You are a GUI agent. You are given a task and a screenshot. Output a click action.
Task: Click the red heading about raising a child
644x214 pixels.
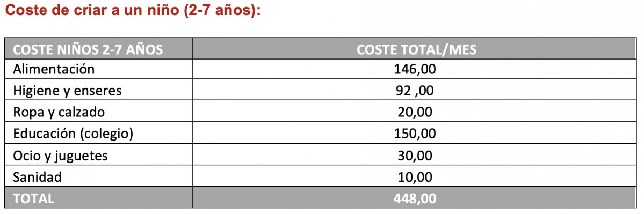(133, 10)
